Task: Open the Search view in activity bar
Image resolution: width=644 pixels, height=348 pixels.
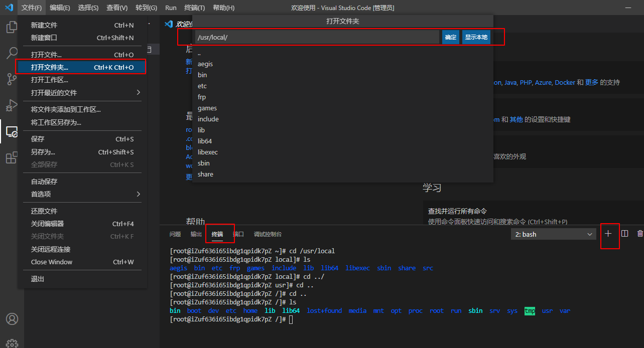Action: point(12,53)
